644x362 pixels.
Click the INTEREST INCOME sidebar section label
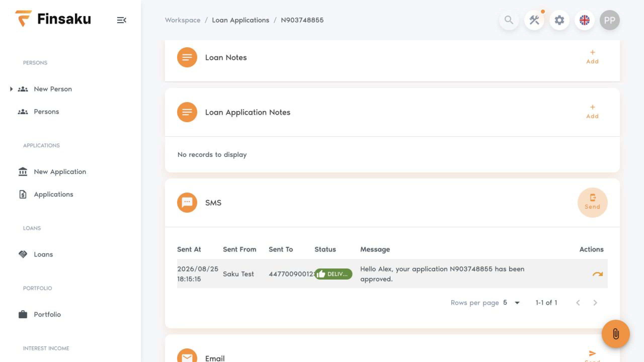coord(46,348)
